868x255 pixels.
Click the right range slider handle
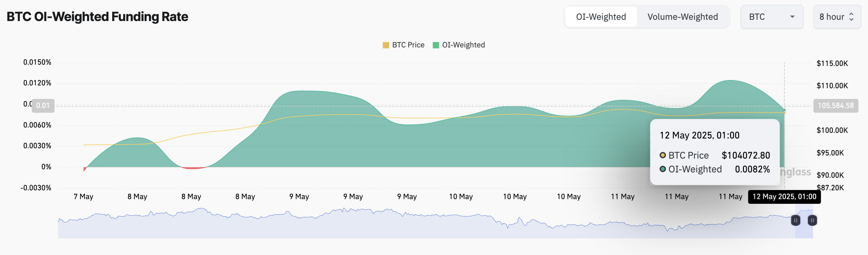coord(812,220)
